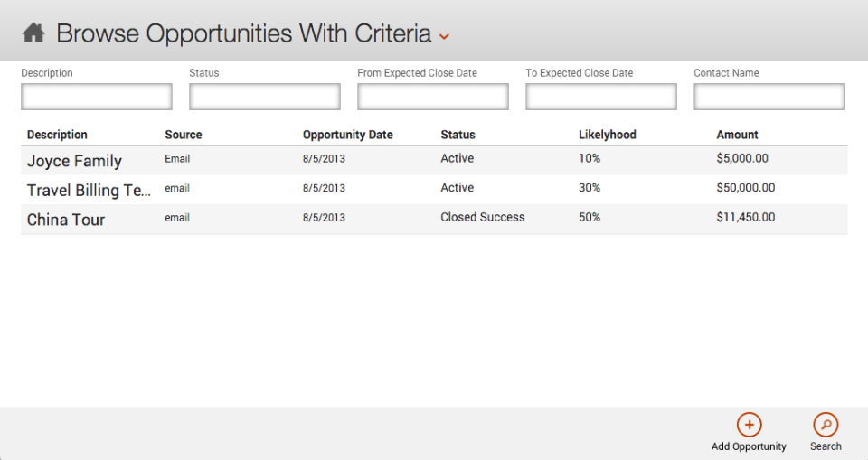Select the $11,450.00 amount cell
Viewport: 868px width, 460px height.
pyautogui.click(x=746, y=217)
